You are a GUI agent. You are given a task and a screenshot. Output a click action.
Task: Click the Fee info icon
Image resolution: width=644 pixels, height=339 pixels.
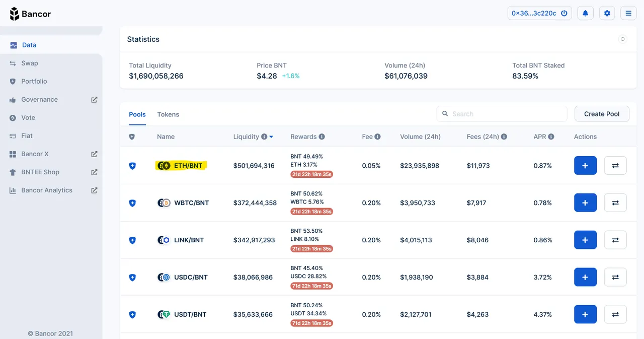point(377,137)
